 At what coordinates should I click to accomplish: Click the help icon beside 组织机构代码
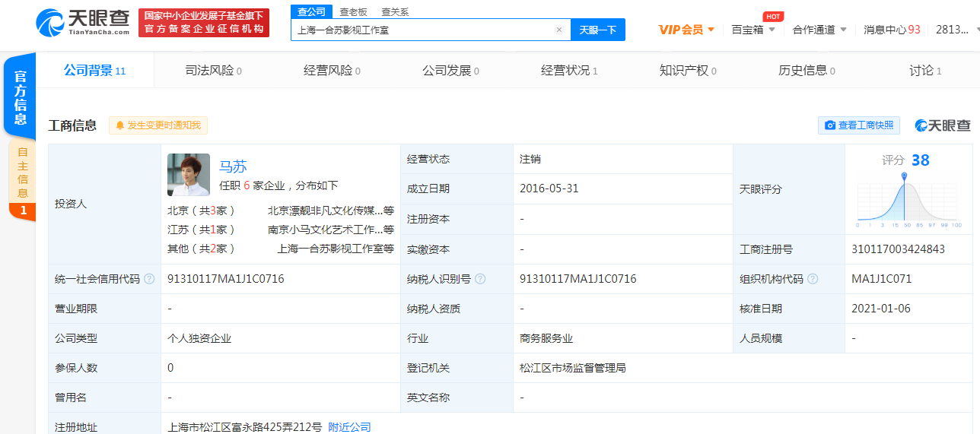click(x=813, y=279)
